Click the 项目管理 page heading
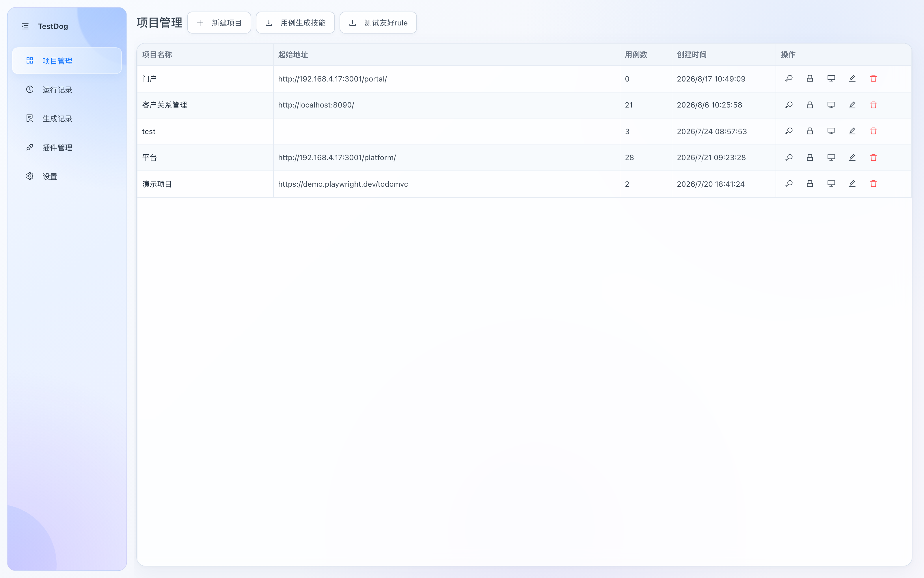The height and width of the screenshot is (578, 924). pyautogui.click(x=160, y=23)
